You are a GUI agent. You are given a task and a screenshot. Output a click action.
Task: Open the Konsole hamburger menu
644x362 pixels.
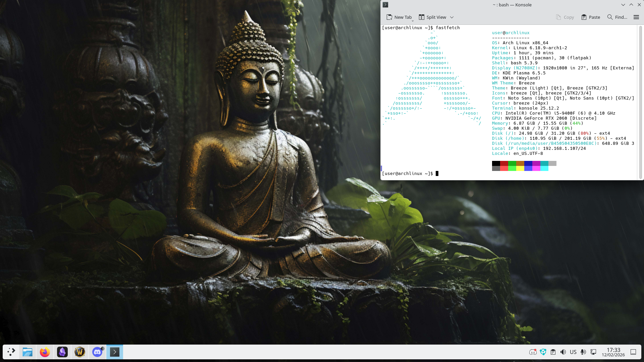pyautogui.click(x=636, y=17)
